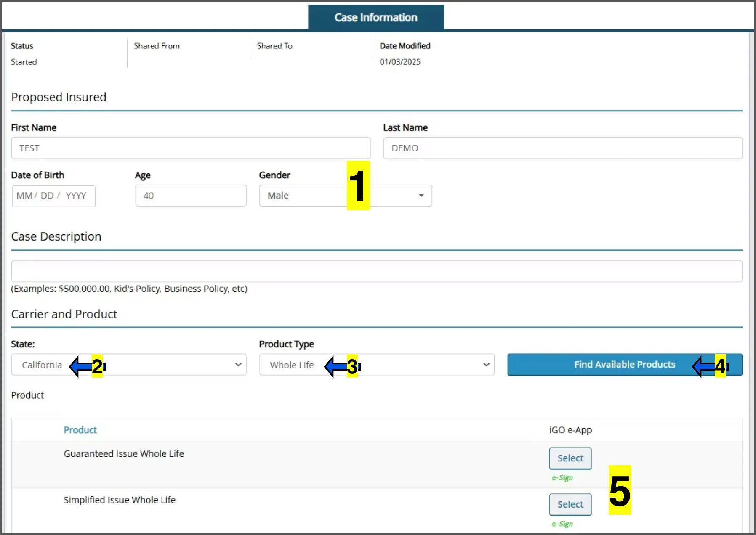Screen dimensions: 756x535
Task: Select Guaranteed Issue Whole Life product
Action: (x=570, y=458)
